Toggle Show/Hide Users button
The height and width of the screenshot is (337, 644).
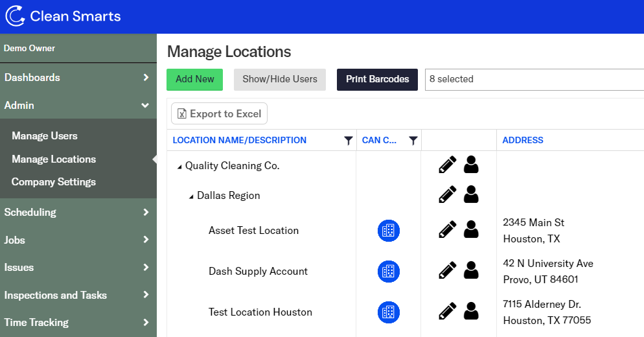280,79
